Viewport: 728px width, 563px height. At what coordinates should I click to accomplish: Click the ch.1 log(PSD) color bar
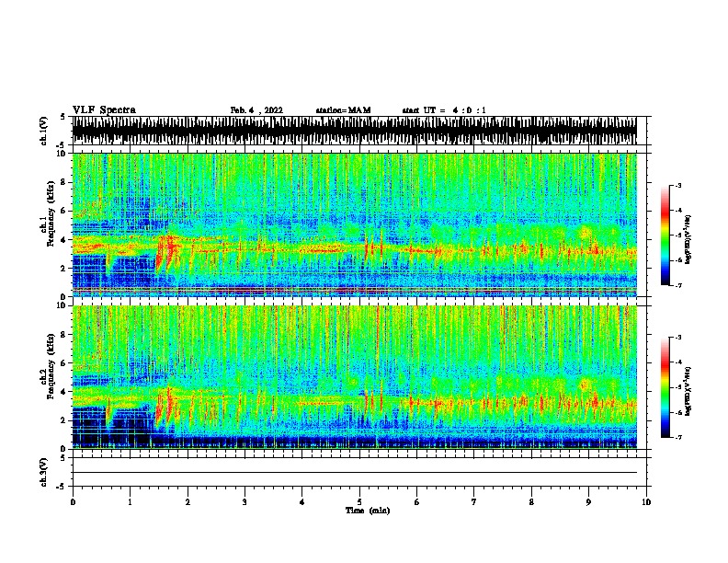[x=665, y=236]
